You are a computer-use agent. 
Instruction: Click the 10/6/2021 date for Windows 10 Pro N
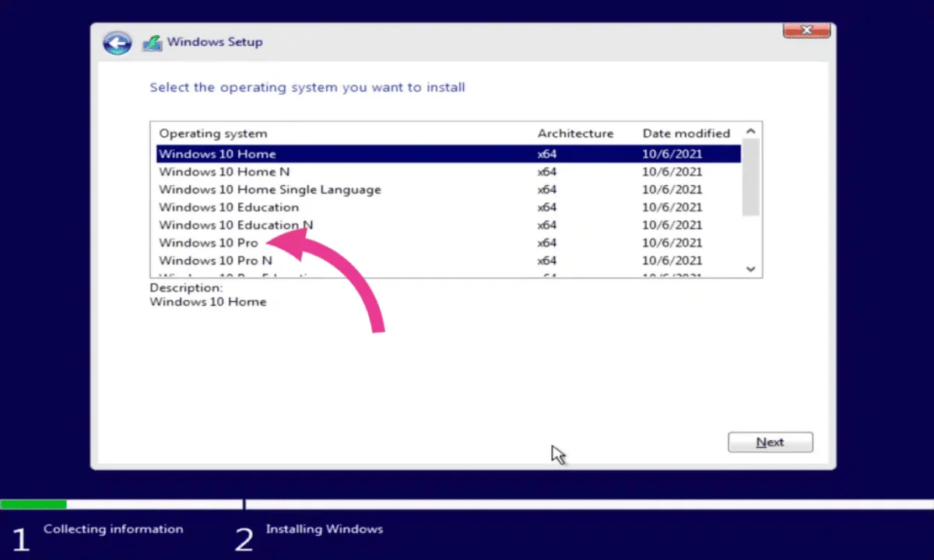(672, 261)
